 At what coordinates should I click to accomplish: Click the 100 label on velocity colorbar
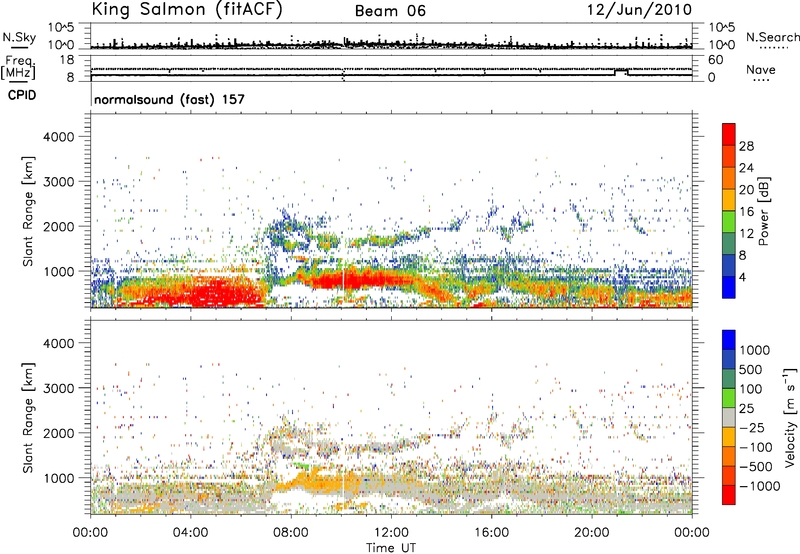[x=753, y=389]
